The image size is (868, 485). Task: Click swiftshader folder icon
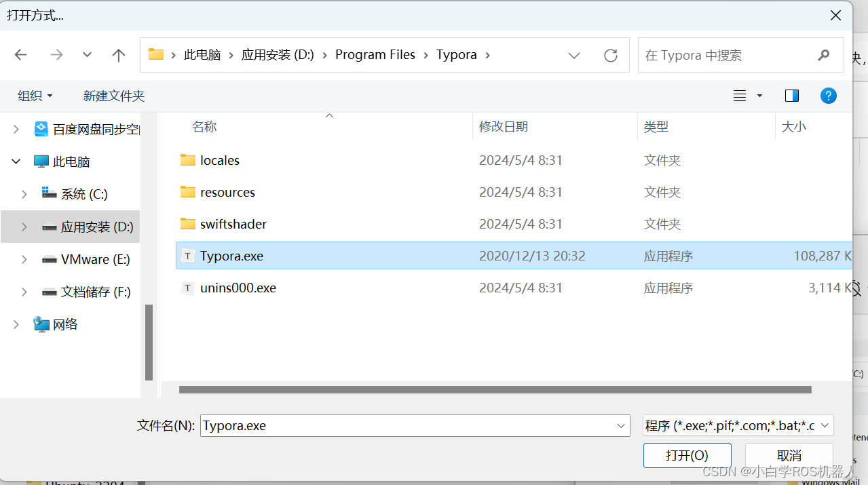coord(188,224)
